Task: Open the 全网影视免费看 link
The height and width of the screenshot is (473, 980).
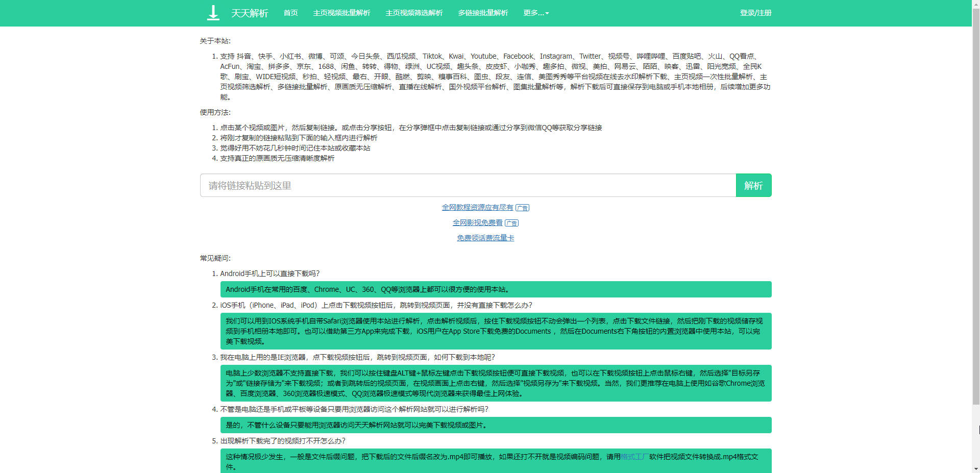Action: point(477,222)
